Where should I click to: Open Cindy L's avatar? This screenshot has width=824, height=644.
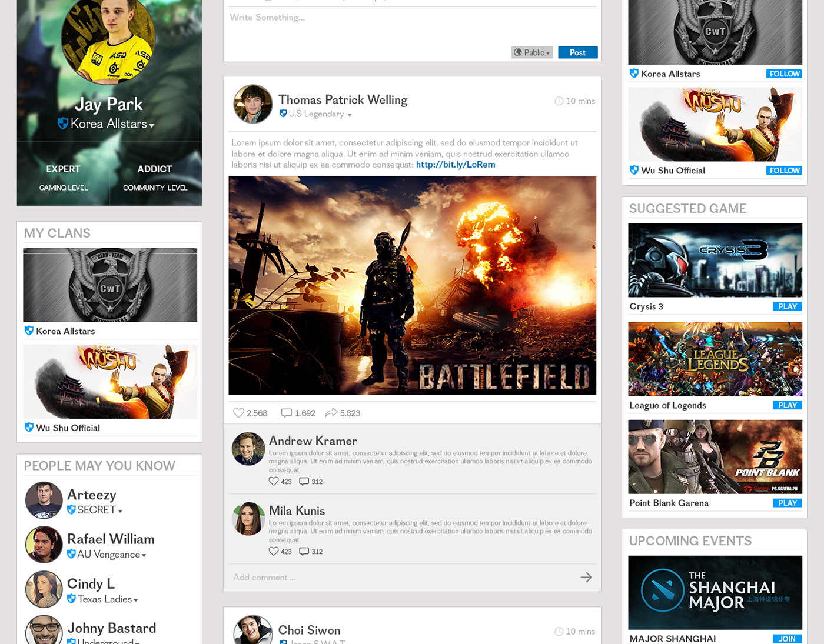(x=44, y=589)
